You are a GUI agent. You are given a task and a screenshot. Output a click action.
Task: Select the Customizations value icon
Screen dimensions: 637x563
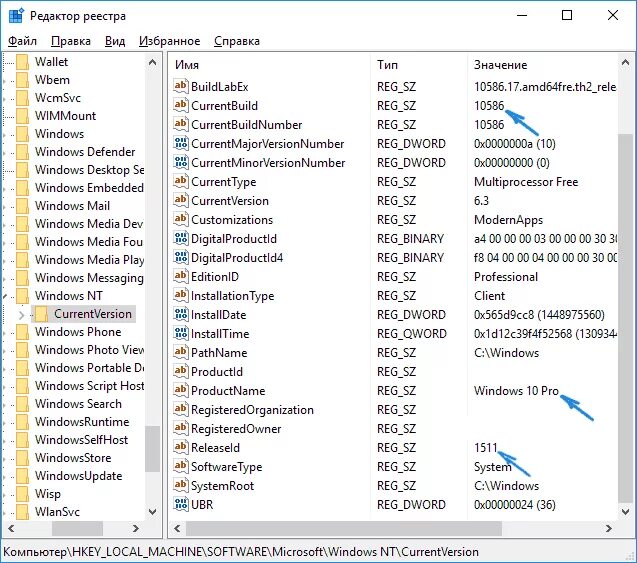(180, 219)
